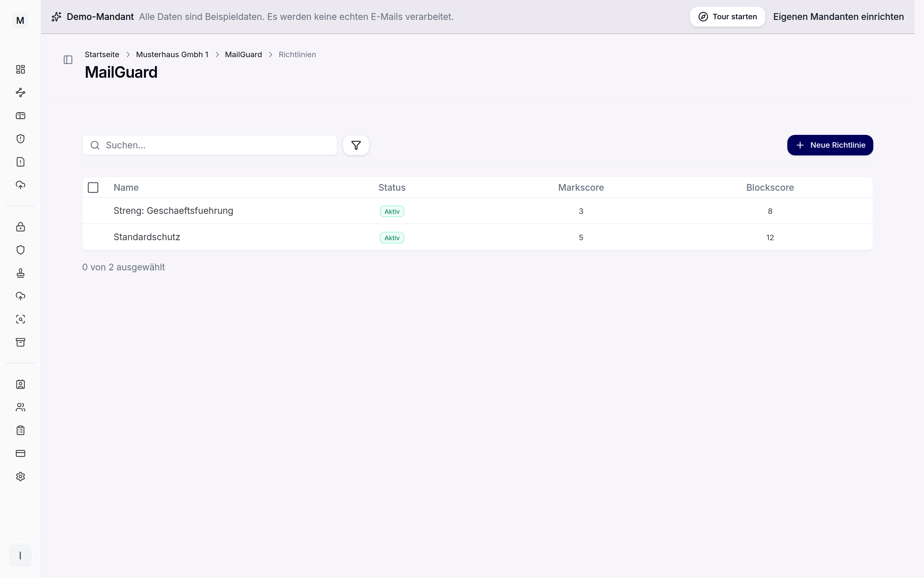Click Markscore value 5
This screenshot has height=578, width=924.
[x=581, y=237]
